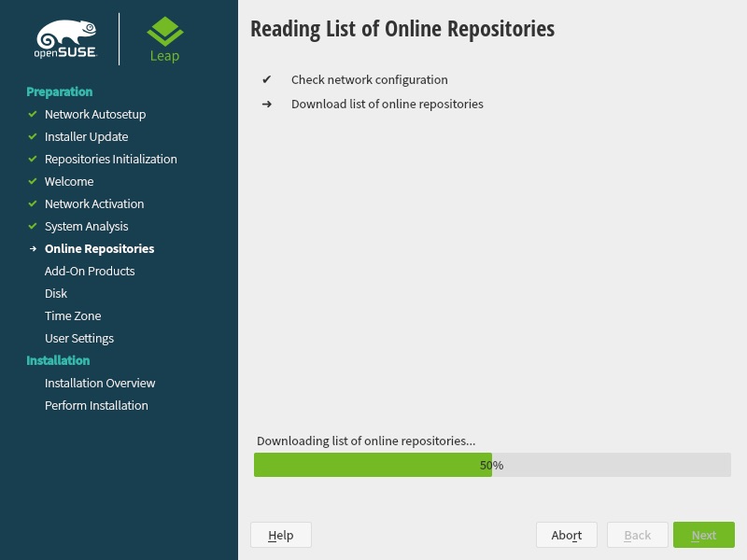Click the disabled Back button
The height and width of the screenshot is (560, 747).
point(638,535)
